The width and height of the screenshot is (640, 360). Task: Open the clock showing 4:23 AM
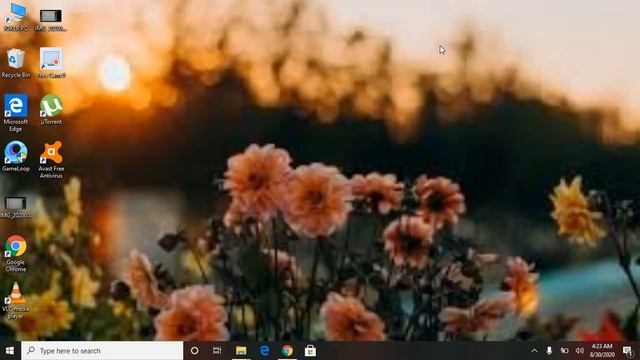(x=602, y=351)
